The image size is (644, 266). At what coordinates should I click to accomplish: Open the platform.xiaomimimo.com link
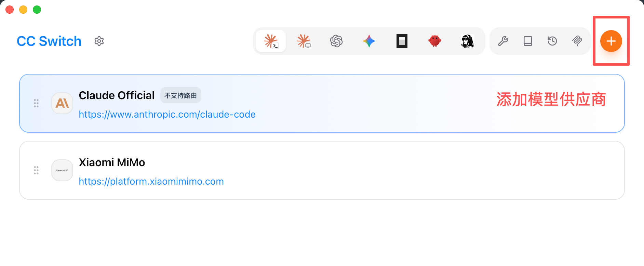[151, 181]
